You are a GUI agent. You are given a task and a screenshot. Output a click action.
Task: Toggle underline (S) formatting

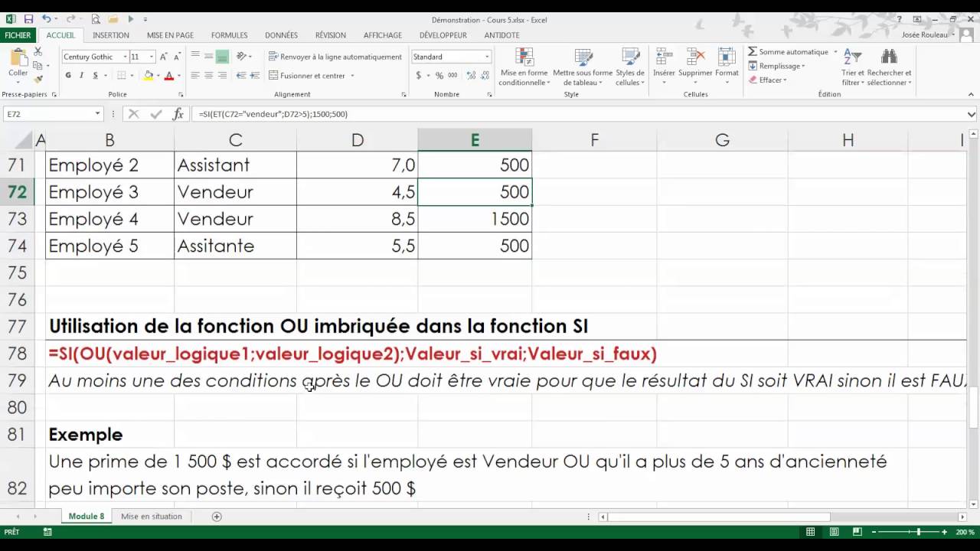(95, 75)
